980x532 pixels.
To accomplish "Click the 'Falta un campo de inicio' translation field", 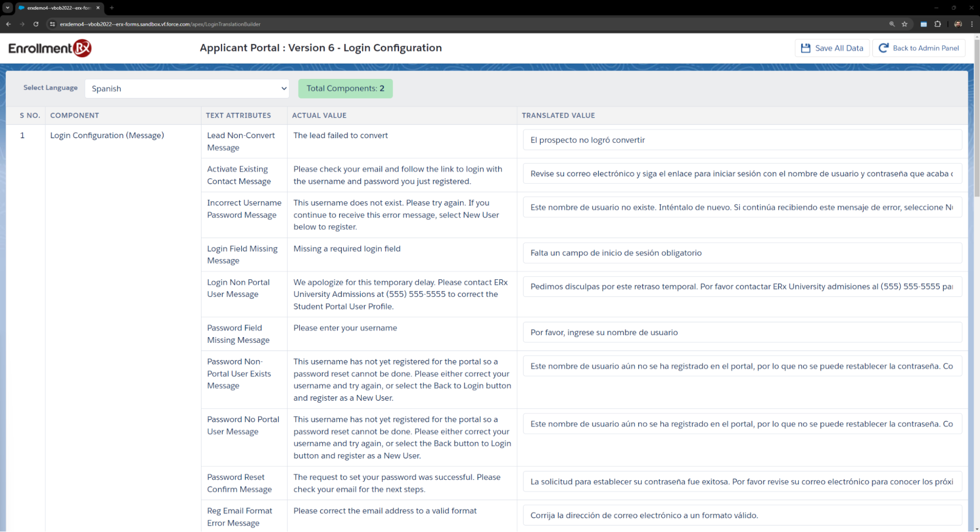I will [742, 253].
